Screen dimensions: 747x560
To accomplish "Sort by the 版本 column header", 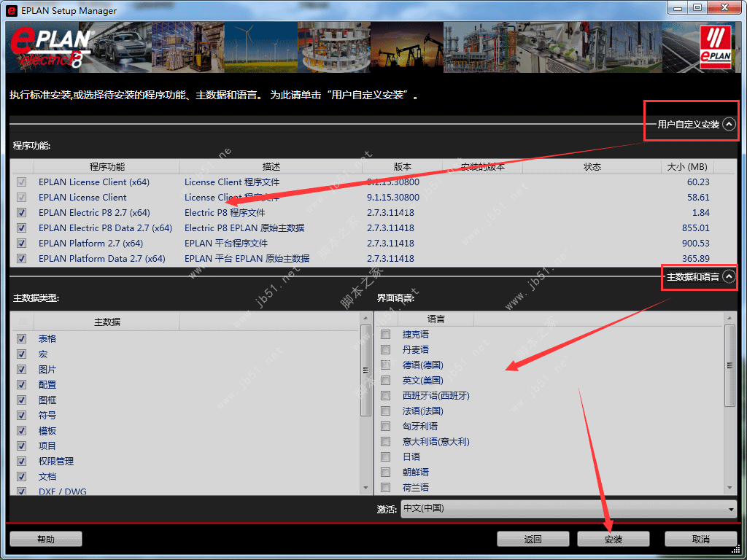I will pyautogui.click(x=403, y=167).
